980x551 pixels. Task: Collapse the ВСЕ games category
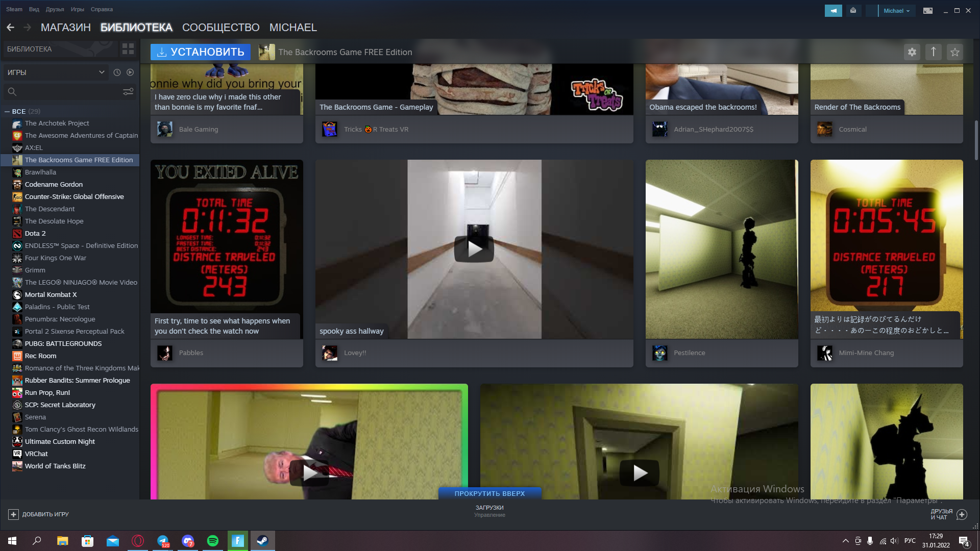[x=7, y=111]
